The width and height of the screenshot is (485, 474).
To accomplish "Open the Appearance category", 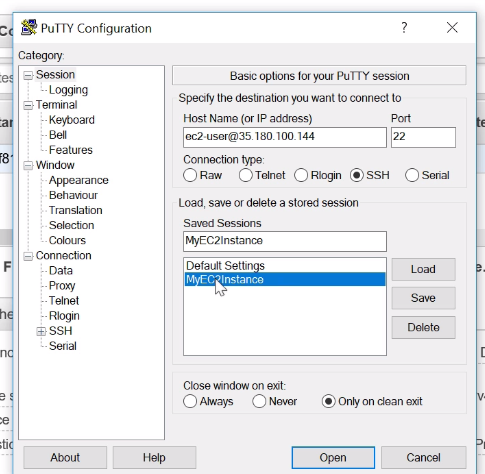I will [x=79, y=180].
